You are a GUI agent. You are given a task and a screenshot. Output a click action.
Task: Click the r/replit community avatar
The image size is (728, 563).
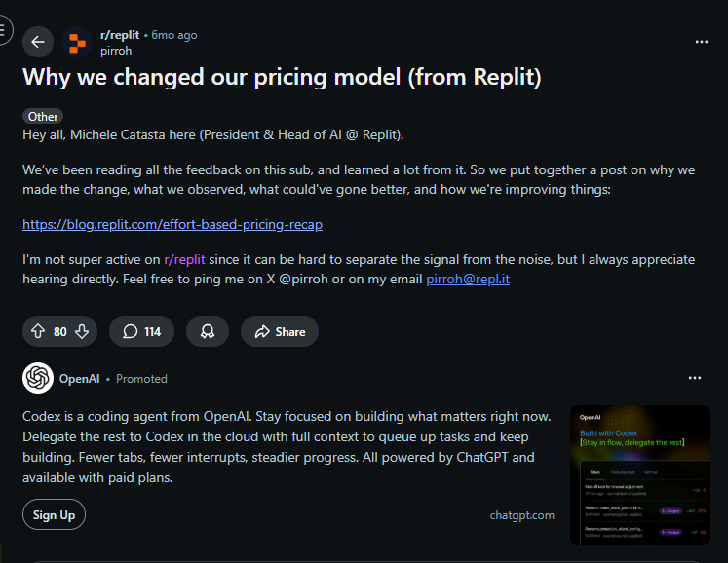click(x=77, y=41)
